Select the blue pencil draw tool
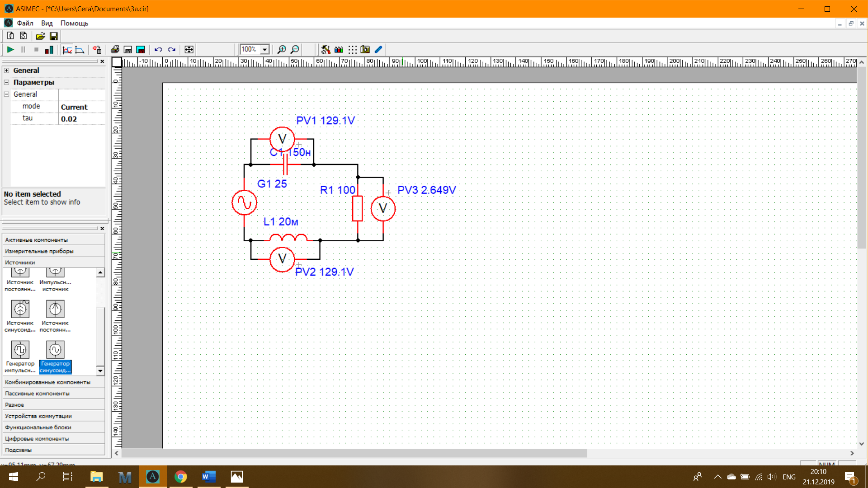868x488 pixels. [378, 50]
